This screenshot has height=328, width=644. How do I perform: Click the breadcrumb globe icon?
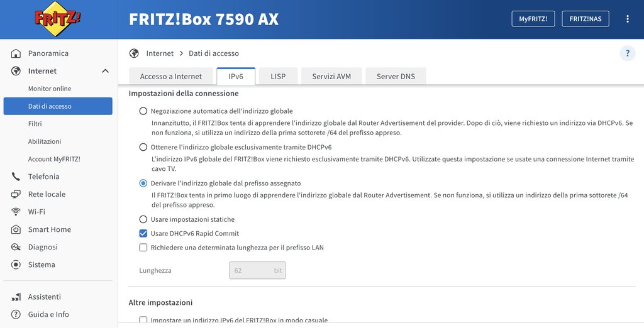click(x=134, y=53)
